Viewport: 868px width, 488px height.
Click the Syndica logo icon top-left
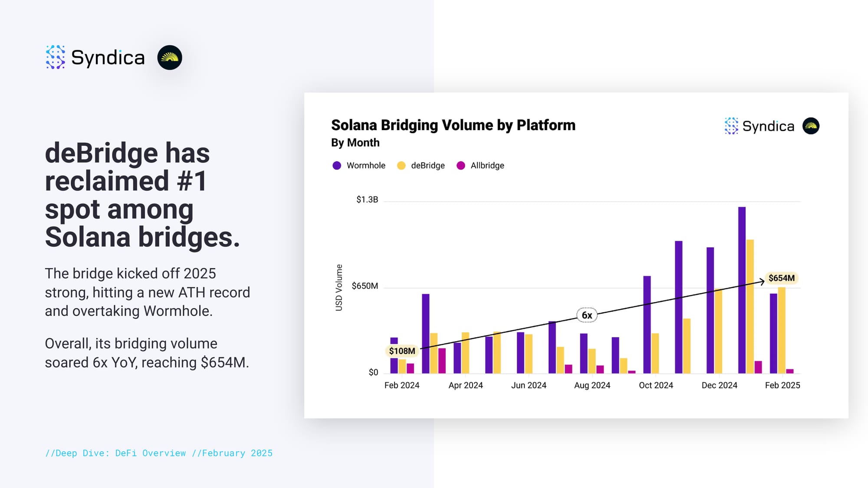pyautogui.click(x=56, y=57)
